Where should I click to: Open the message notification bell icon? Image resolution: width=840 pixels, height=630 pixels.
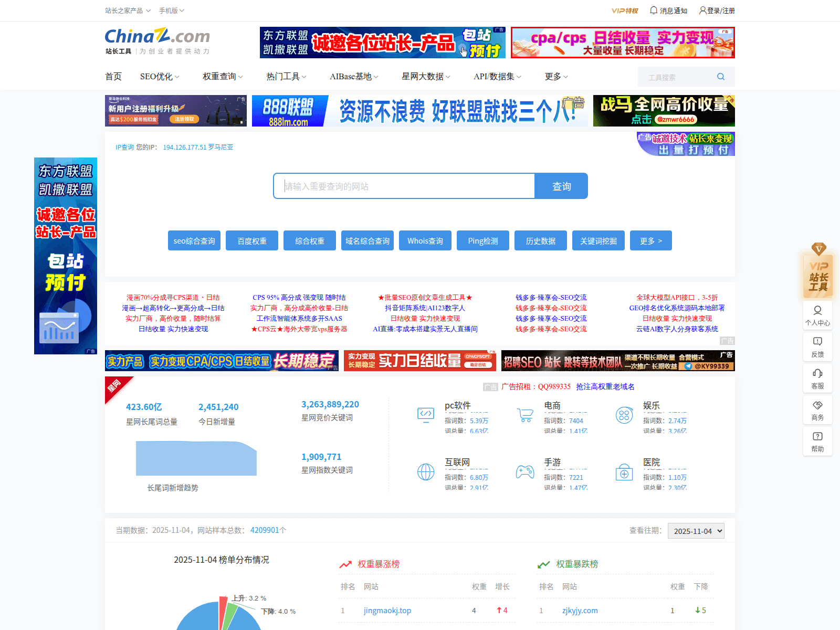point(654,10)
